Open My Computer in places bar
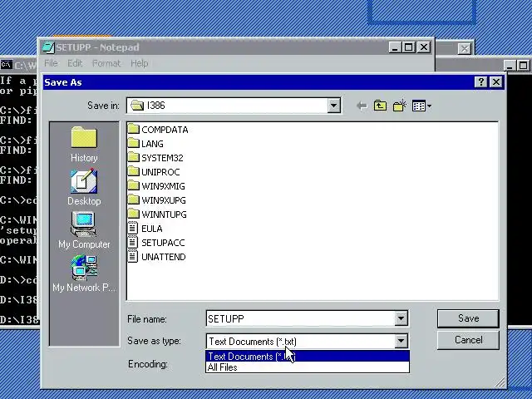532x399 pixels. [x=84, y=230]
